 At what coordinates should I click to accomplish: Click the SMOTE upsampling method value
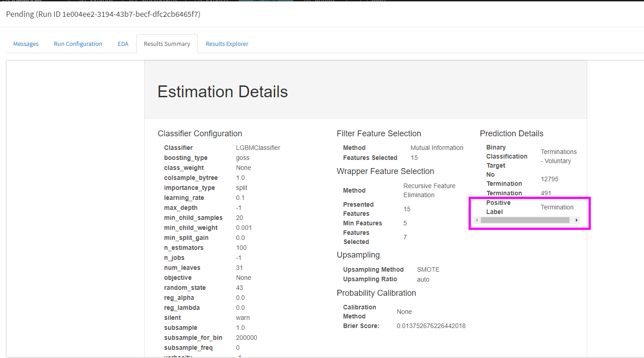point(428,269)
